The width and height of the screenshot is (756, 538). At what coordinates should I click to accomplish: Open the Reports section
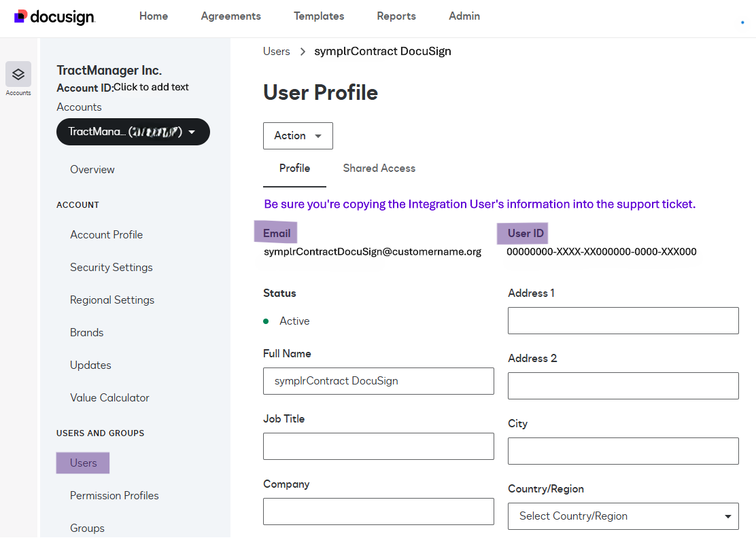click(396, 16)
